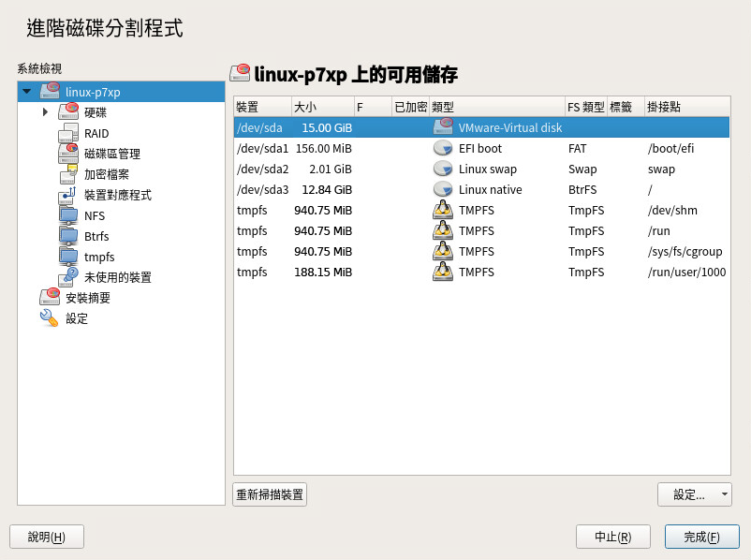
Task: Click the TMPFS icon for /sys/fs/cgroup
Action: [x=443, y=251]
